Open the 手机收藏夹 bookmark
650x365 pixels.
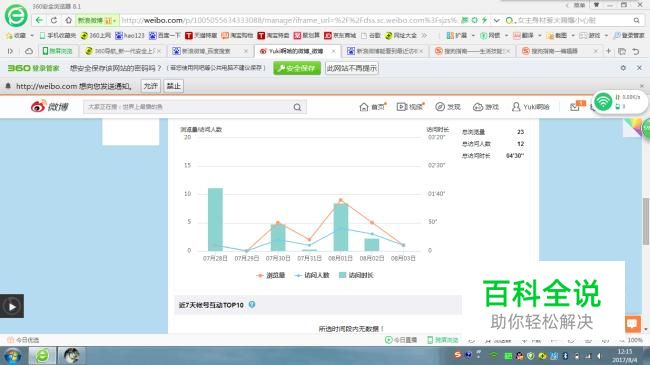[58, 36]
